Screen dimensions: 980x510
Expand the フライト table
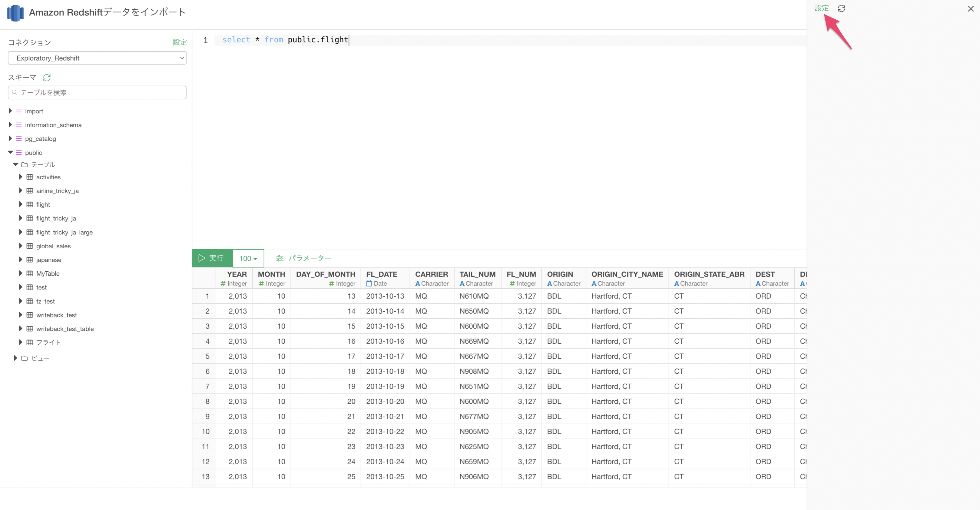click(21, 342)
